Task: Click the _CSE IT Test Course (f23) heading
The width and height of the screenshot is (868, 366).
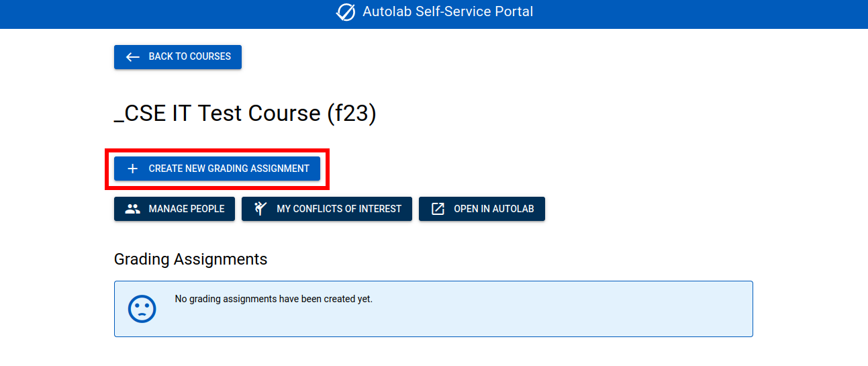Action: [x=245, y=113]
